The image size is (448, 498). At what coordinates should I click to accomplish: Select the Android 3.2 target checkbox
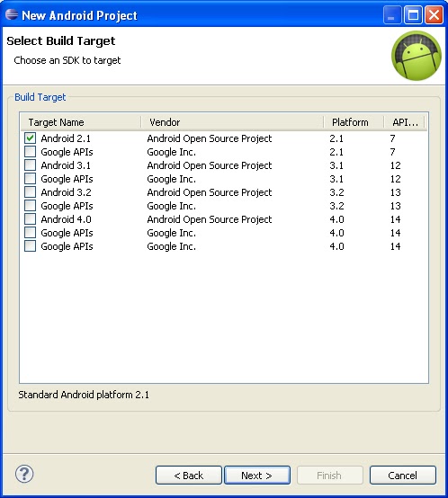click(x=31, y=192)
